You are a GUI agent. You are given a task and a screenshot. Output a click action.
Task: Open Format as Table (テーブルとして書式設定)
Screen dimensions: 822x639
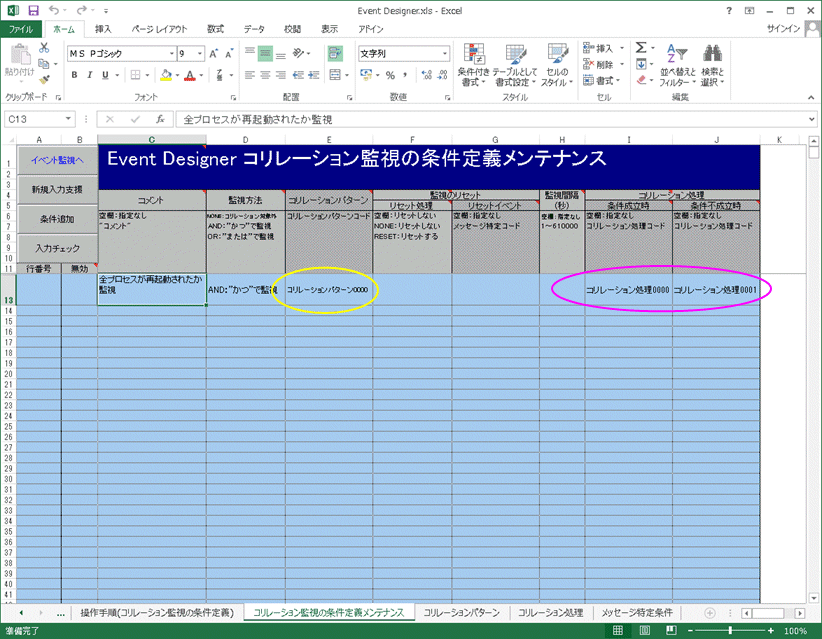pyautogui.click(x=514, y=65)
